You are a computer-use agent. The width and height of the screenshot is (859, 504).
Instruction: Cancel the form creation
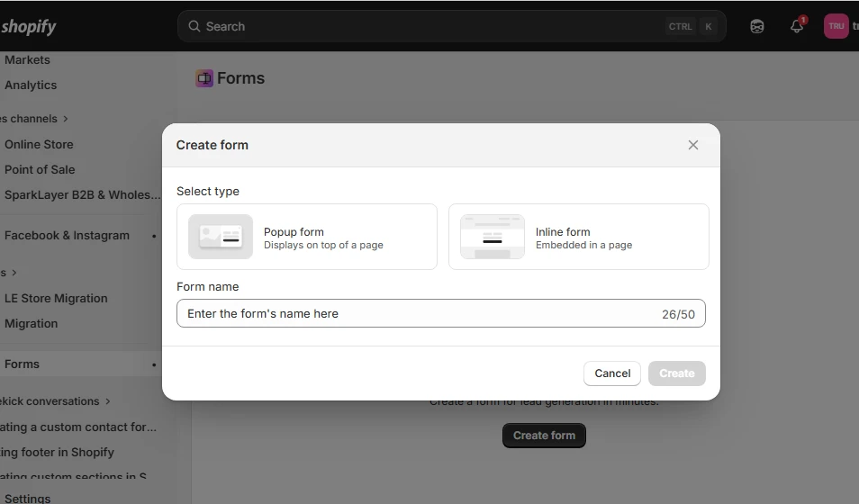[x=612, y=373]
